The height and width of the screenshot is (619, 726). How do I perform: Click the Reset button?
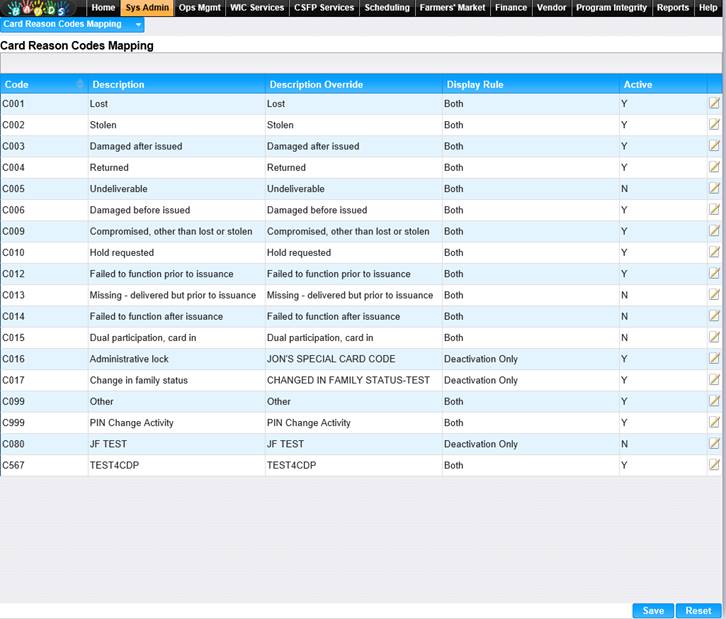698,610
